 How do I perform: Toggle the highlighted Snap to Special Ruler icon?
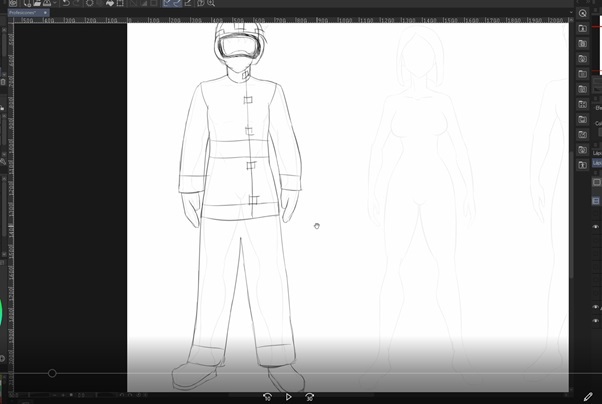pyautogui.click(x=178, y=3)
